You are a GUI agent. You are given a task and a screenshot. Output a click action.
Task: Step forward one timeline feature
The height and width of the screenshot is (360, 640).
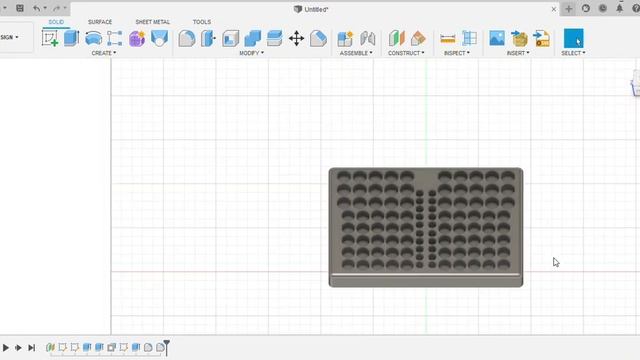[18, 348]
